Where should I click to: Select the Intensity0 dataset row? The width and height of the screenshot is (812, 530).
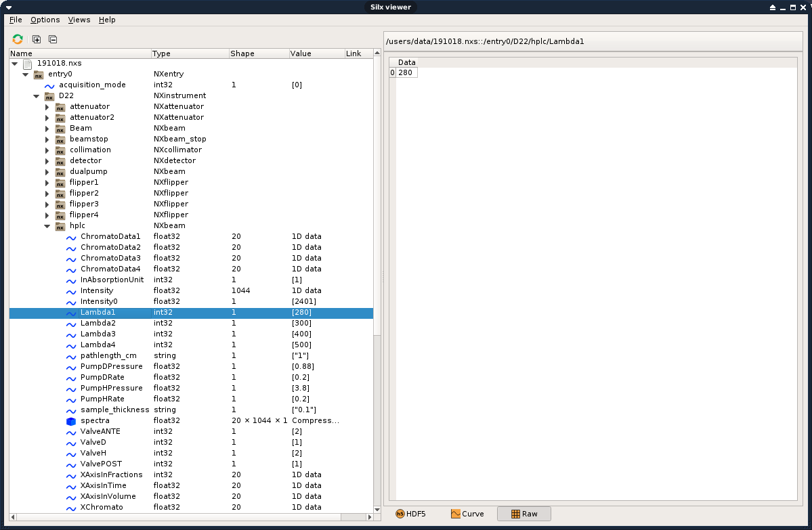tap(99, 301)
